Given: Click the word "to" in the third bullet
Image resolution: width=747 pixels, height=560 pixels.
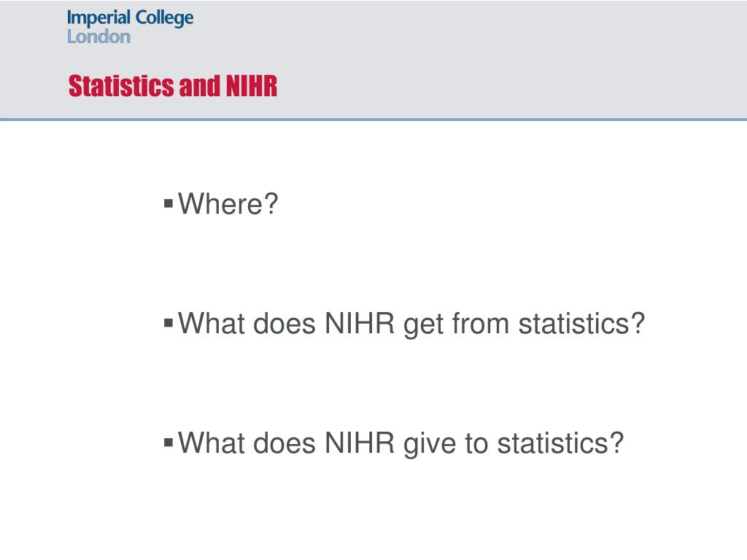Looking at the screenshot, I should (x=476, y=444).
